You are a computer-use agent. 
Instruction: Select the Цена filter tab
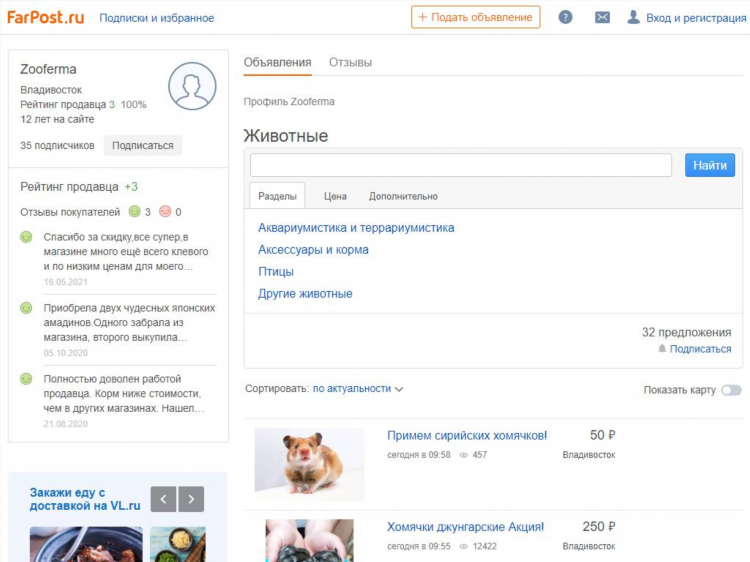pos(335,196)
